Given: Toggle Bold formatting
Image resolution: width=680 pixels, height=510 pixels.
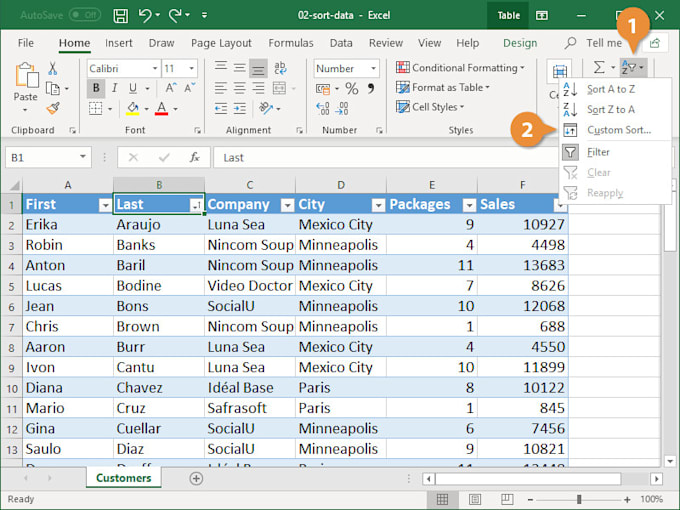Looking at the screenshot, I should (96, 88).
